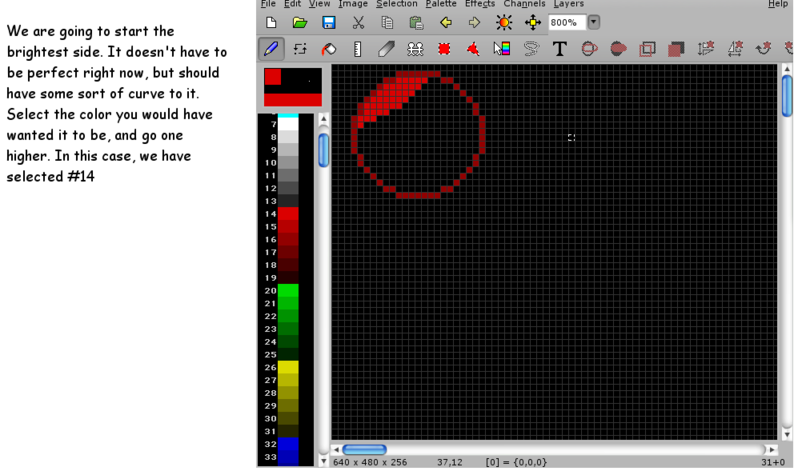Pick the Smudge tool
Screen dimensions: 802x471
pos(386,48)
